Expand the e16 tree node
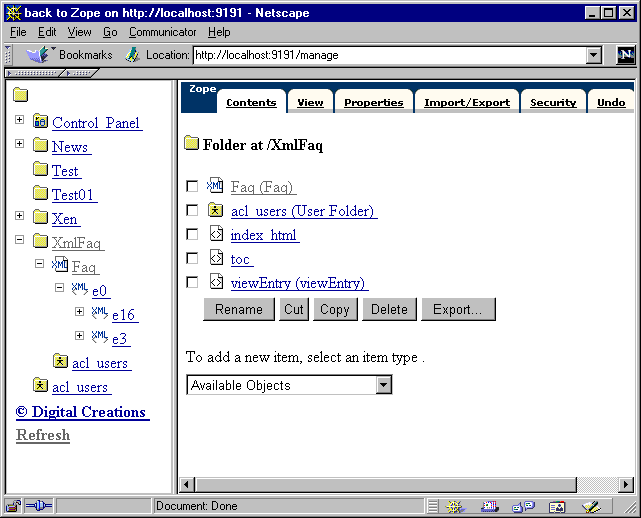The image size is (641, 518). click(79, 312)
